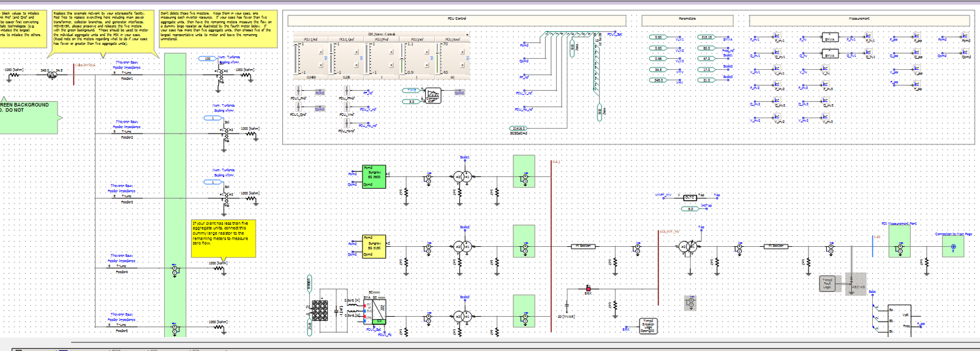980x351 pixels.
Task: Select the PCU_Vref slider component
Action: (x=347, y=107)
